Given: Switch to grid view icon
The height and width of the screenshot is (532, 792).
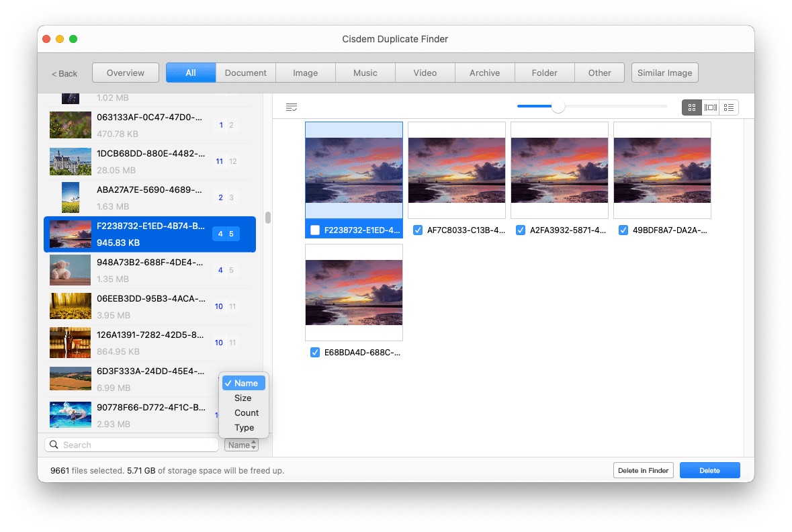Looking at the screenshot, I should (691, 107).
